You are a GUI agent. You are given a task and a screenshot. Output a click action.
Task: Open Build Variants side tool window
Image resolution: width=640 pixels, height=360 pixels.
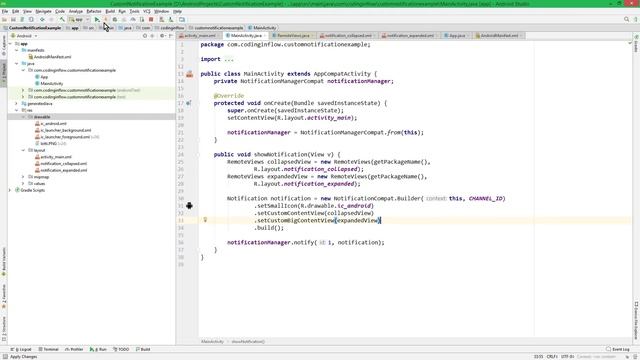pyautogui.click(x=4, y=262)
